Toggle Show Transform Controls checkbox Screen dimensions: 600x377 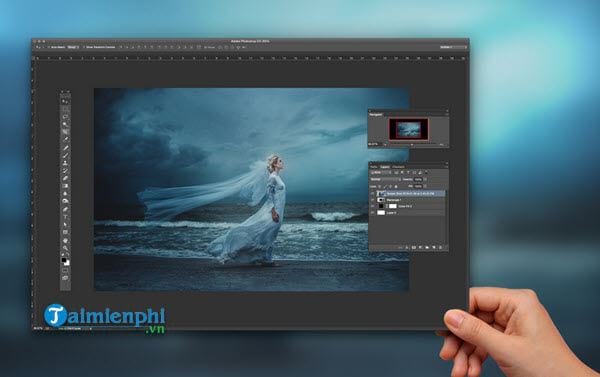(x=84, y=47)
